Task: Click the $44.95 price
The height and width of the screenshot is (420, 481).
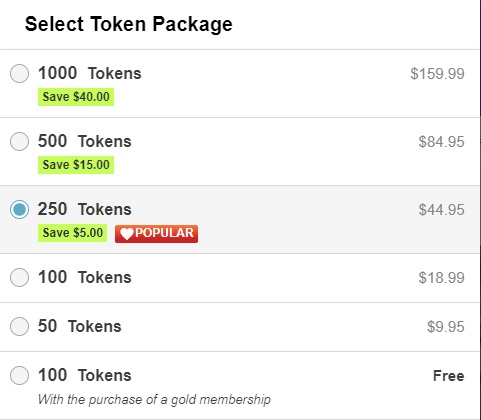Action: tap(441, 210)
